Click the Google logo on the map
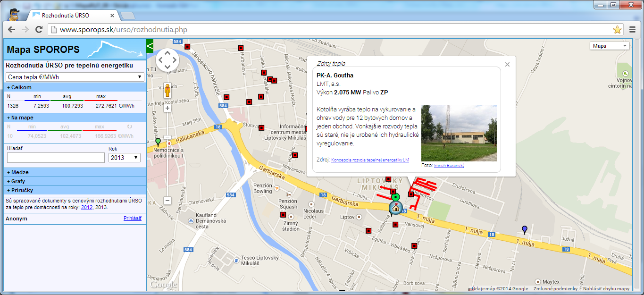644x295 pixels. click(x=163, y=285)
